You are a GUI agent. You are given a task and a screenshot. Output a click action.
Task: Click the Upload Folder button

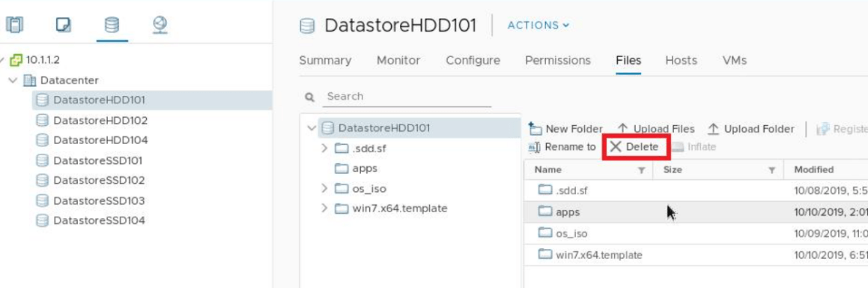[x=750, y=129]
